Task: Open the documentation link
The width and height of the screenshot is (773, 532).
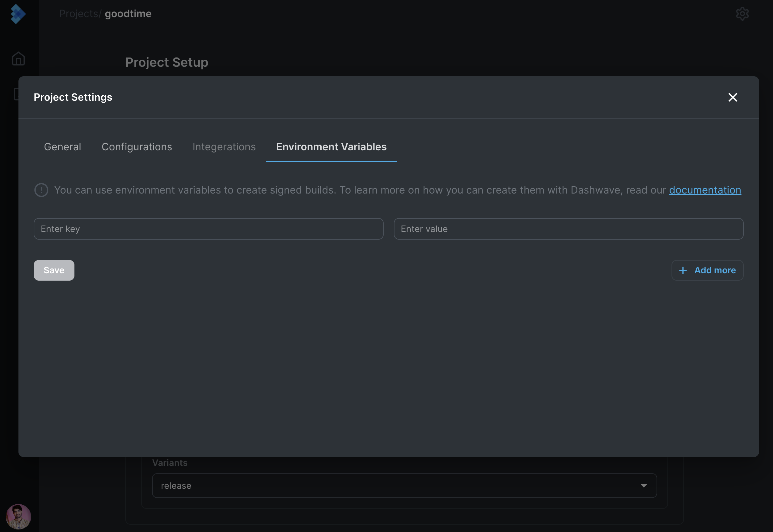Action: click(x=705, y=190)
